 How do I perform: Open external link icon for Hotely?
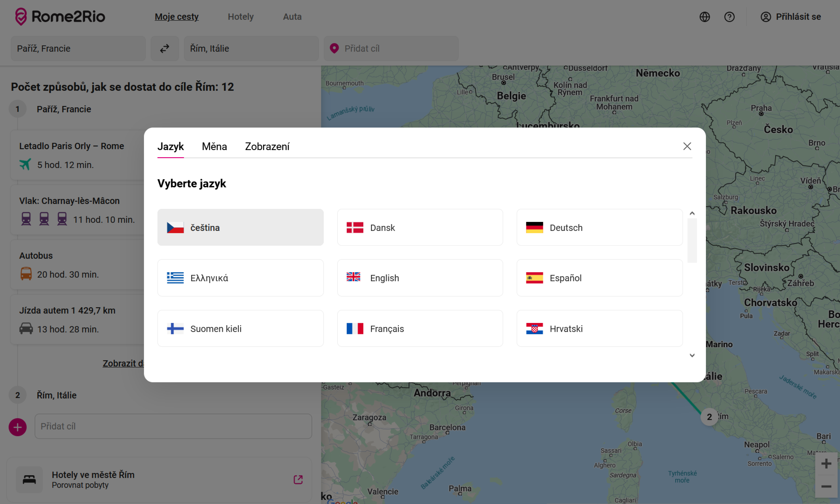(298, 479)
